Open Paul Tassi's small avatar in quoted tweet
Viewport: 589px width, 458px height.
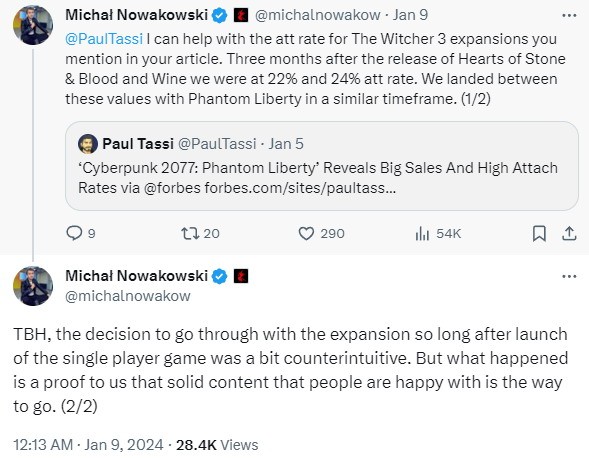pyautogui.click(x=88, y=144)
